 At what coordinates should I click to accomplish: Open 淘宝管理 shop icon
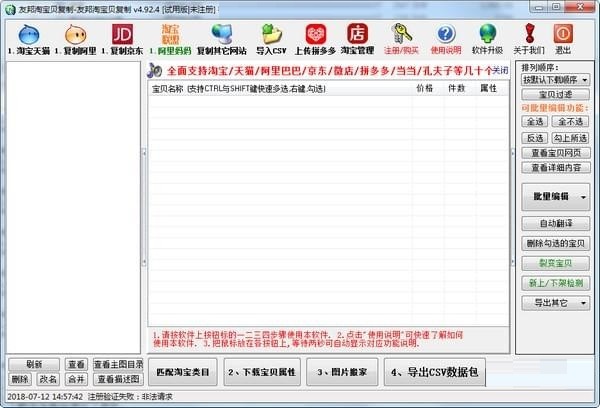tap(357, 39)
